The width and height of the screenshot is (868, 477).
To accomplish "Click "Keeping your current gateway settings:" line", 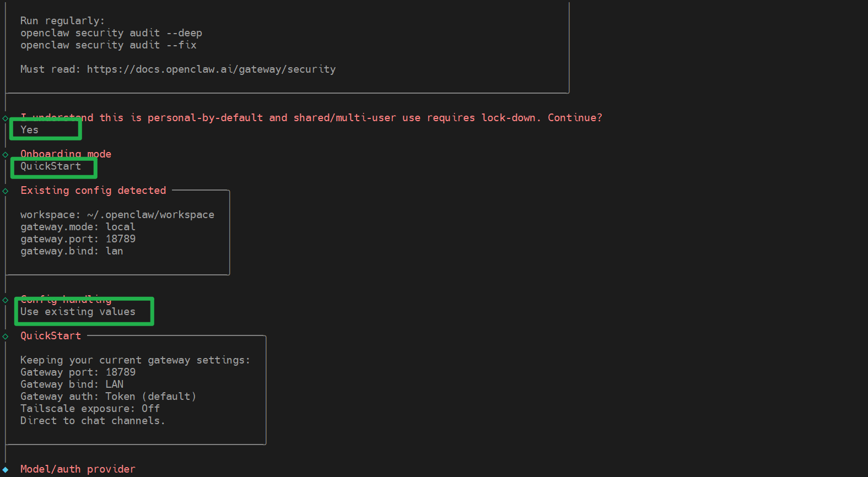I will pyautogui.click(x=135, y=360).
